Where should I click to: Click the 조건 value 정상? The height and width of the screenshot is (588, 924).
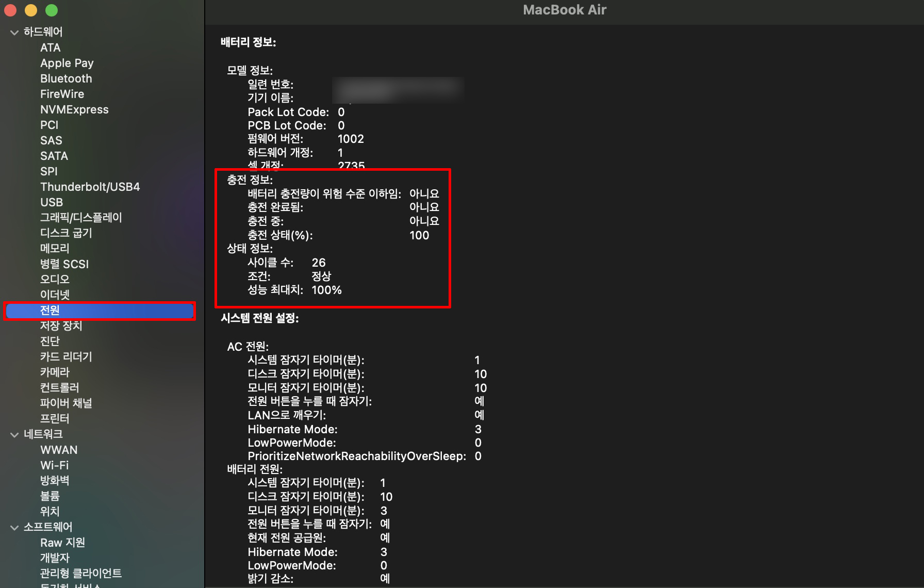[321, 276]
